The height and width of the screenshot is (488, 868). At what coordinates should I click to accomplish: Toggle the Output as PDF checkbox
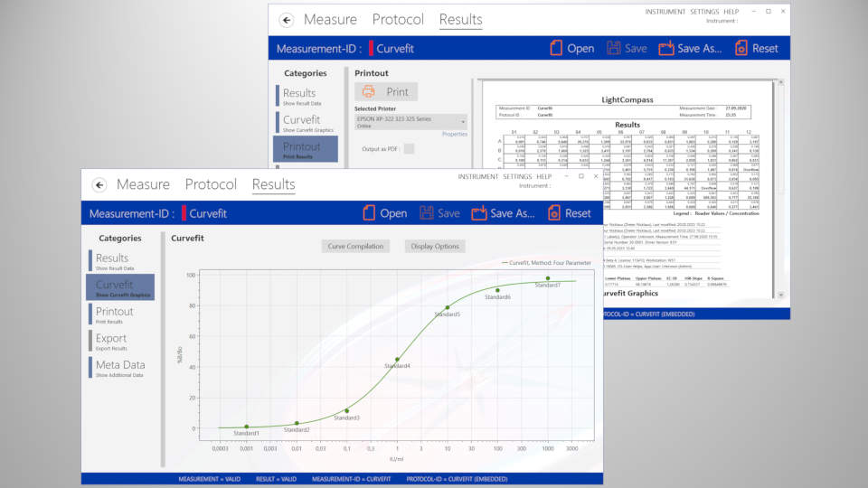[x=409, y=149]
